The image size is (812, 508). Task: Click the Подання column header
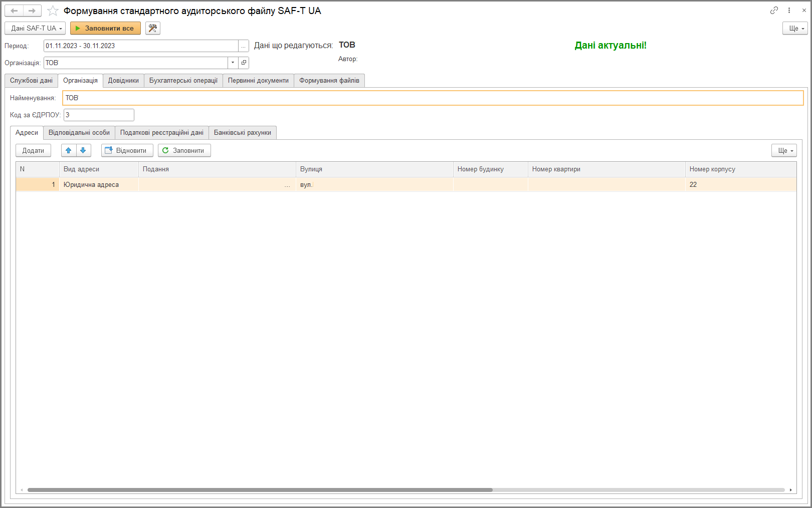click(x=218, y=169)
